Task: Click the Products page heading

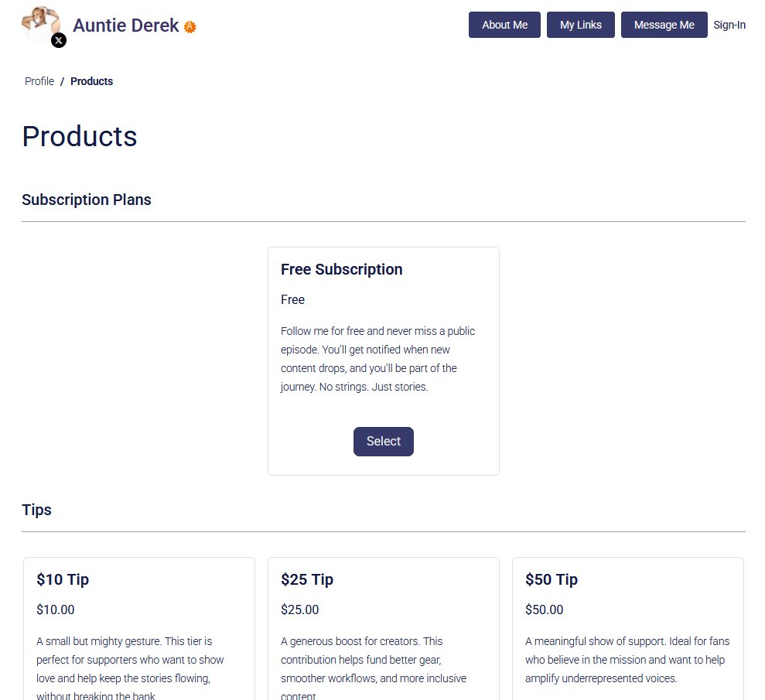Action: (80, 136)
